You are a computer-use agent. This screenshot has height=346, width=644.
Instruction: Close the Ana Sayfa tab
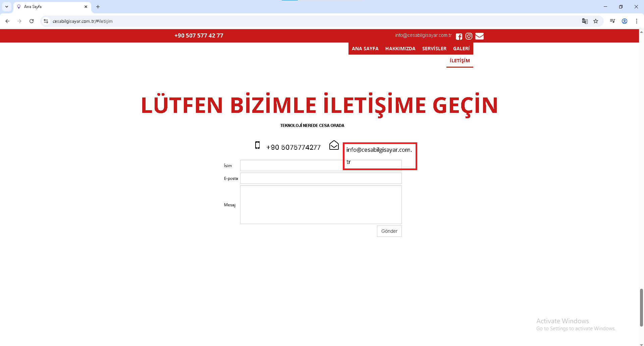click(x=86, y=7)
